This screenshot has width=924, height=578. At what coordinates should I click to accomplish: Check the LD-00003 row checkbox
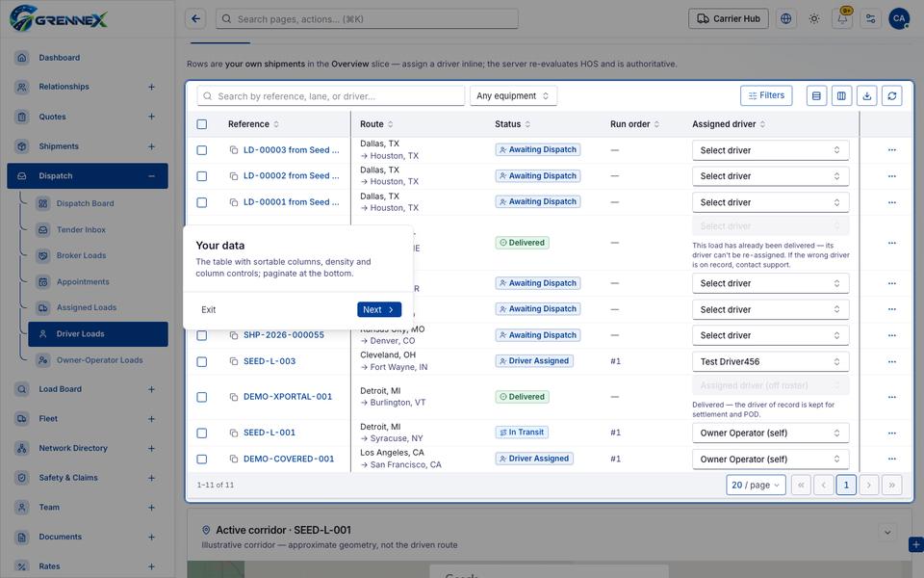[201, 150]
